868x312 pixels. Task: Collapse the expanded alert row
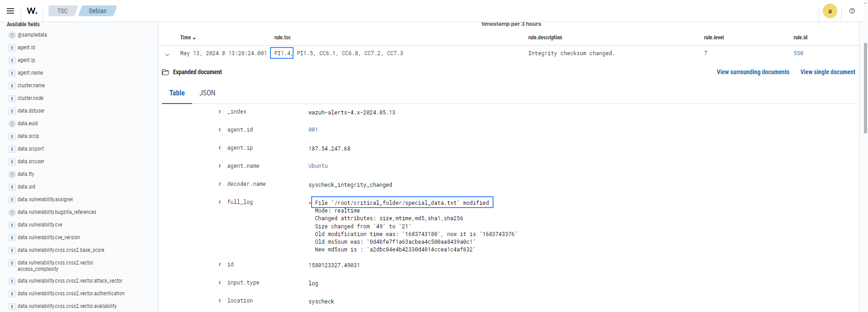[167, 54]
